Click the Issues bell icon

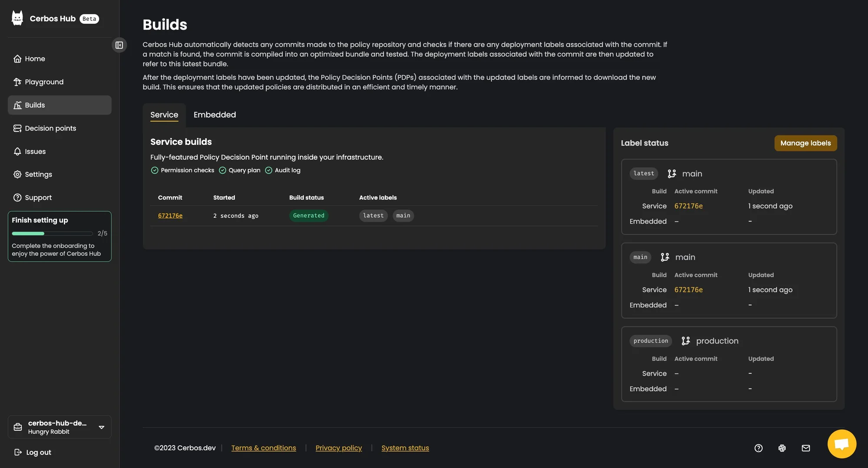click(17, 151)
